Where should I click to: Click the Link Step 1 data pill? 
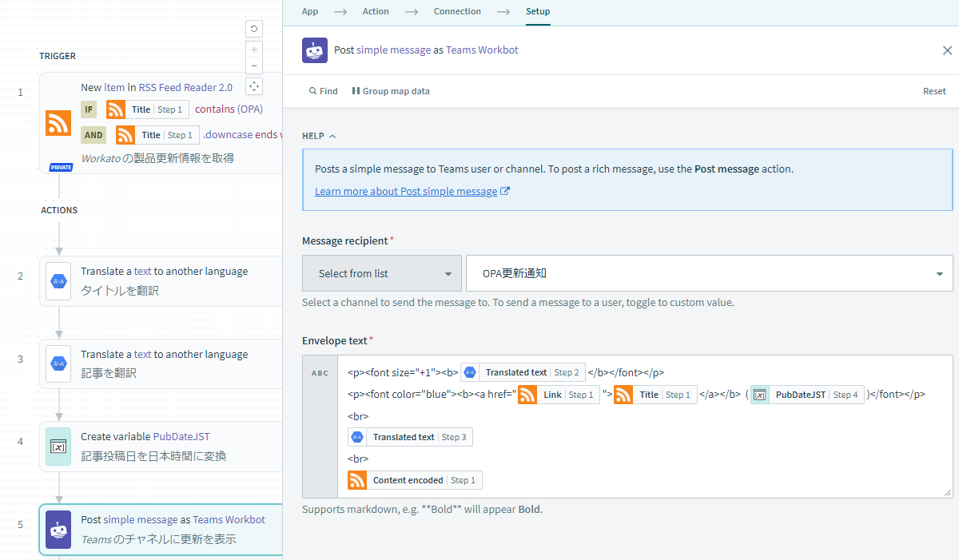point(559,395)
